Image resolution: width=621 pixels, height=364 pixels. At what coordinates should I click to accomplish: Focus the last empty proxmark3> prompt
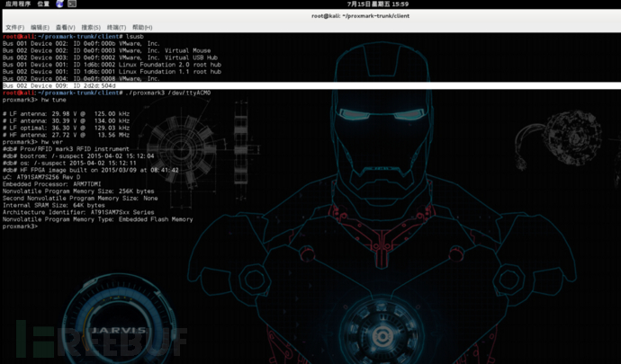[20, 226]
